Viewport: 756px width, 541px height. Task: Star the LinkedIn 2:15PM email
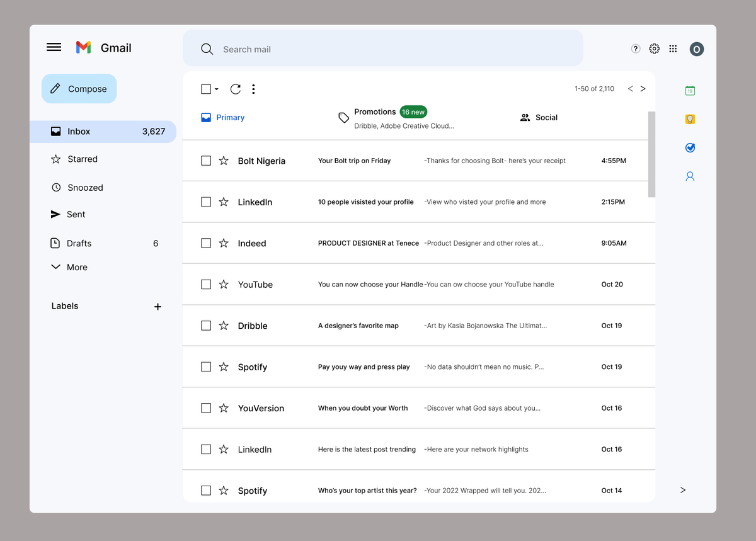click(x=224, y=202)
